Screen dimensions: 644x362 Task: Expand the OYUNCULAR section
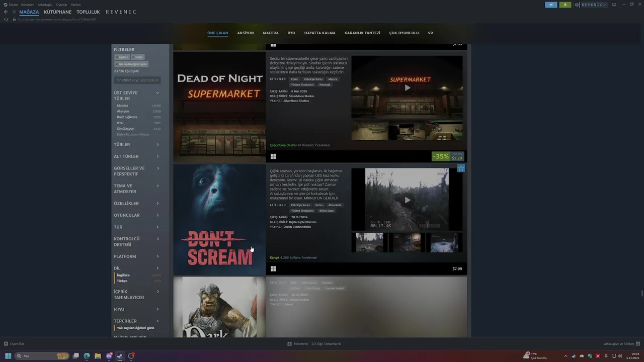(137, 215)
